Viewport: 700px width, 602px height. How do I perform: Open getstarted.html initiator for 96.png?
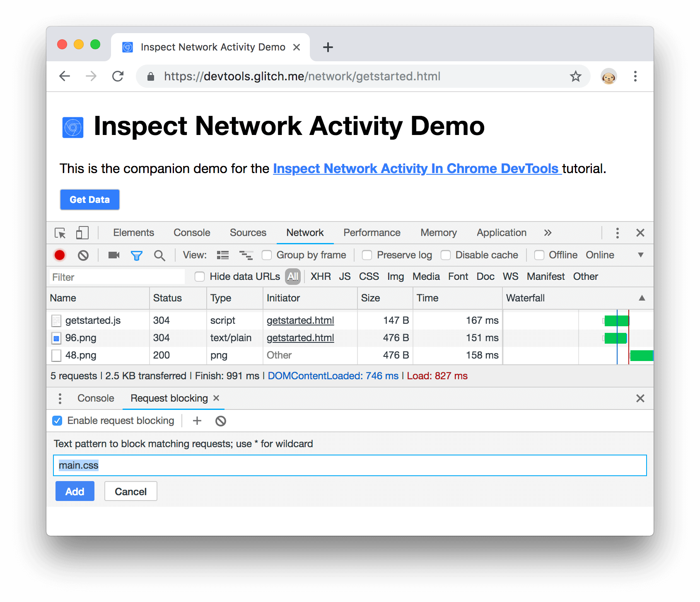[300, 338]
